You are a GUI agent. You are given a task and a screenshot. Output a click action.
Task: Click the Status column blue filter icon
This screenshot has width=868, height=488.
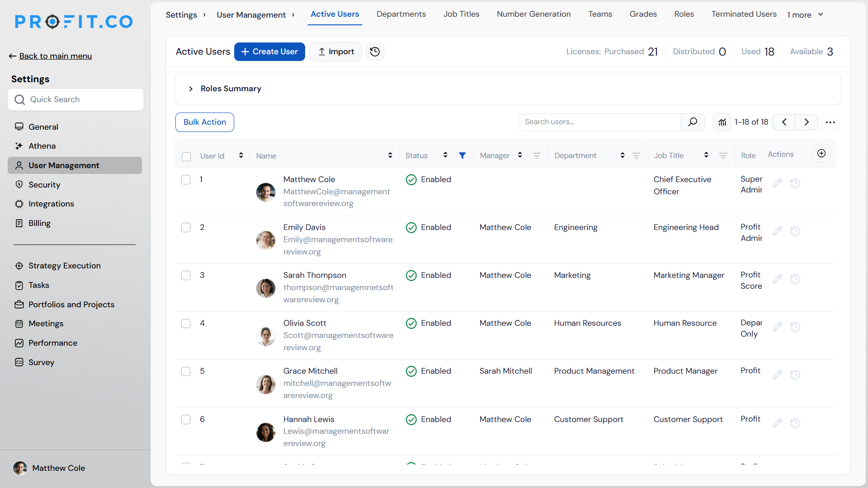[x=462, y=155]
